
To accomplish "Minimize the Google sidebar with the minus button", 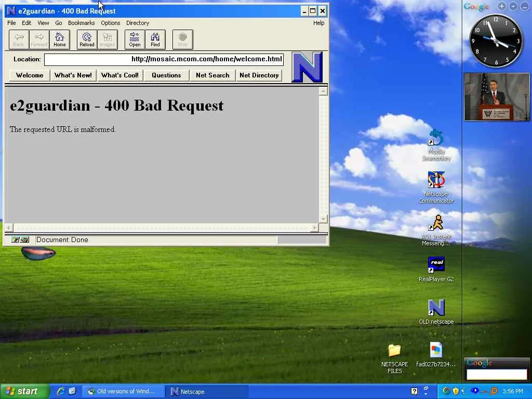I will pos(525,6).
